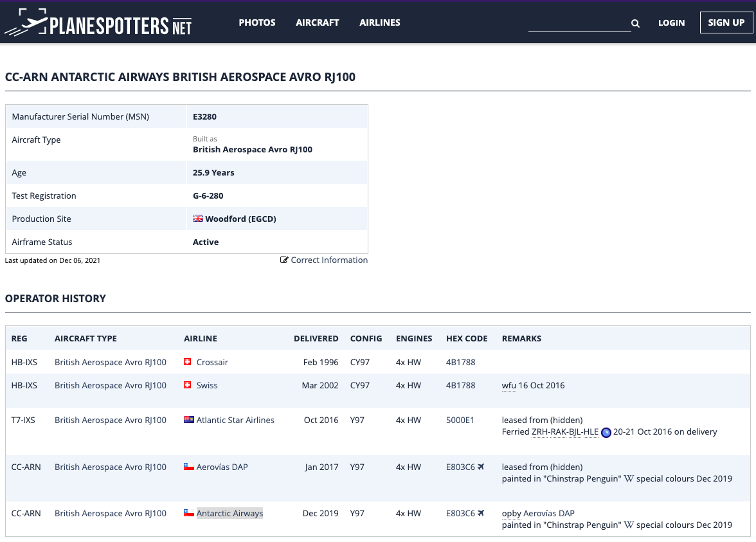756x542 pixels.
Task: Click the Swiss flag beside Crossair
Action: click(188, 361)
